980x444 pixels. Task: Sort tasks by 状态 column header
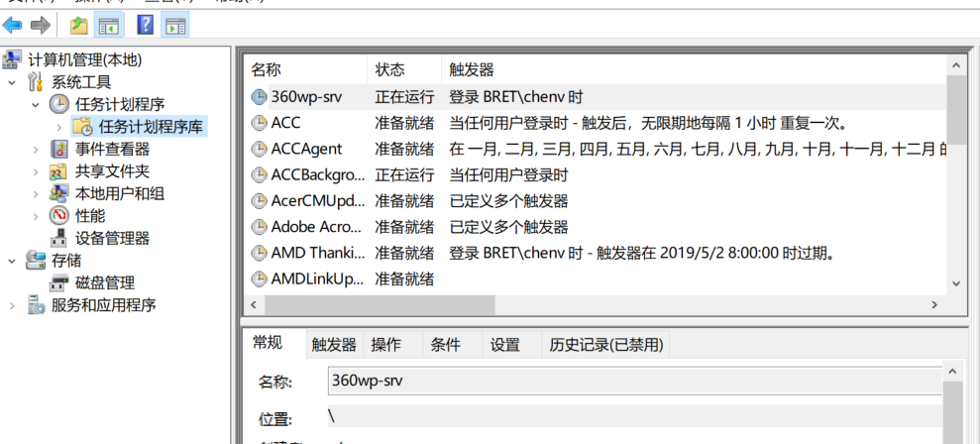pyautogui.click(x=389, y=69)
